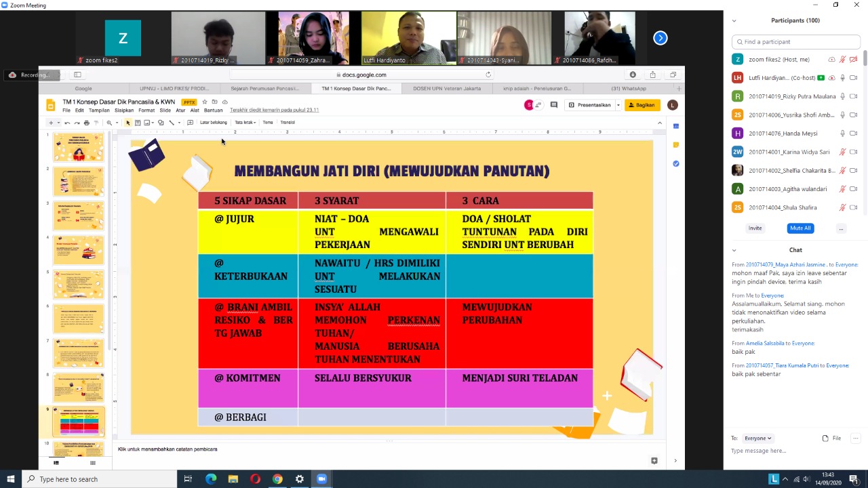Click the yellow Bagikan share button
The image size is (868, 488).
pos(642,105)
